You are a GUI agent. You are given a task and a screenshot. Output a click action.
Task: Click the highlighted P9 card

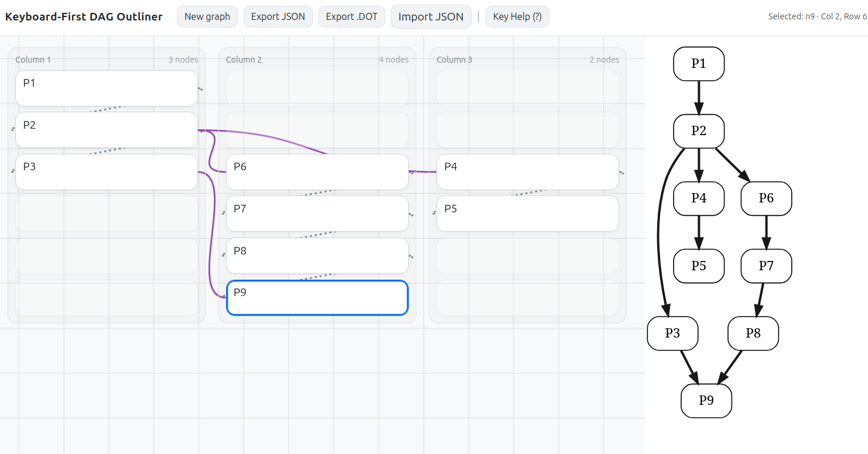[317, 298]
